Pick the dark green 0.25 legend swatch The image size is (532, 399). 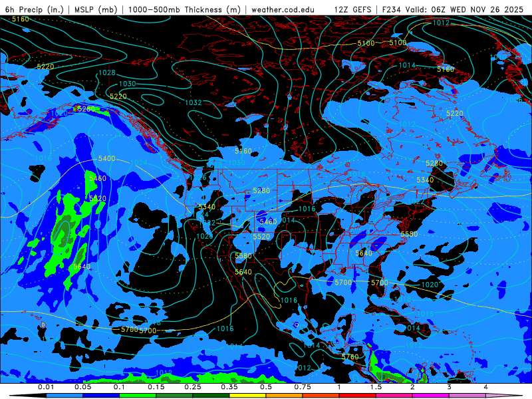point(211,396)
